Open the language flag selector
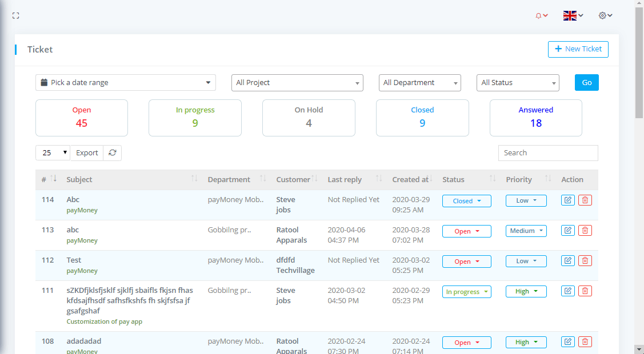This screenshot has width=644, height=354. tap(573, 16)
